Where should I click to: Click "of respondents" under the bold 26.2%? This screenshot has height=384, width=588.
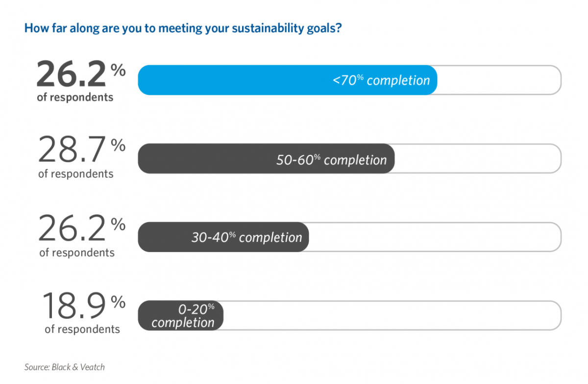coord(75,97)
